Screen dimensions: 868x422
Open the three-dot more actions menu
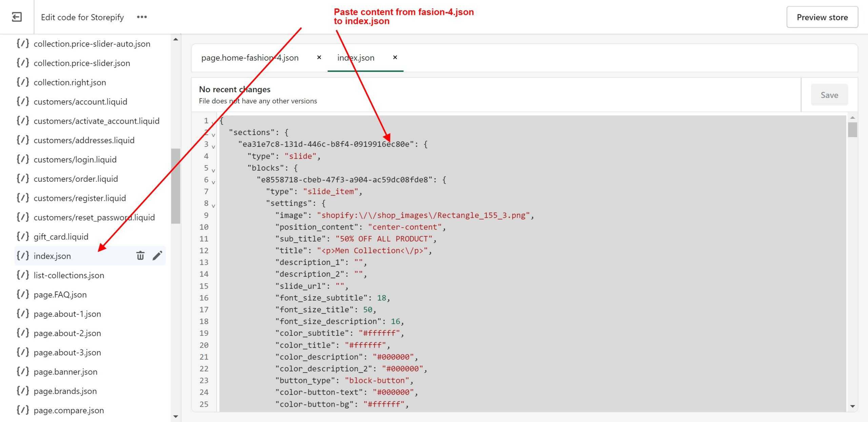142,17
